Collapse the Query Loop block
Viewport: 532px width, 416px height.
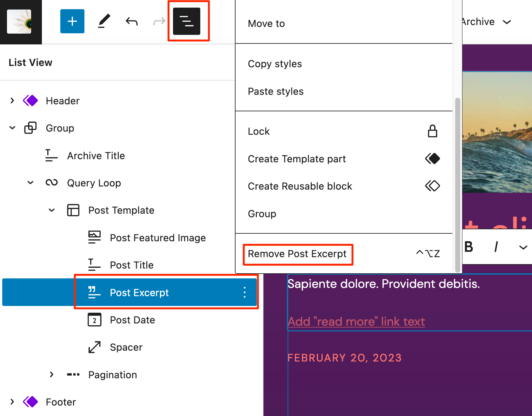(x=30, y=183)
